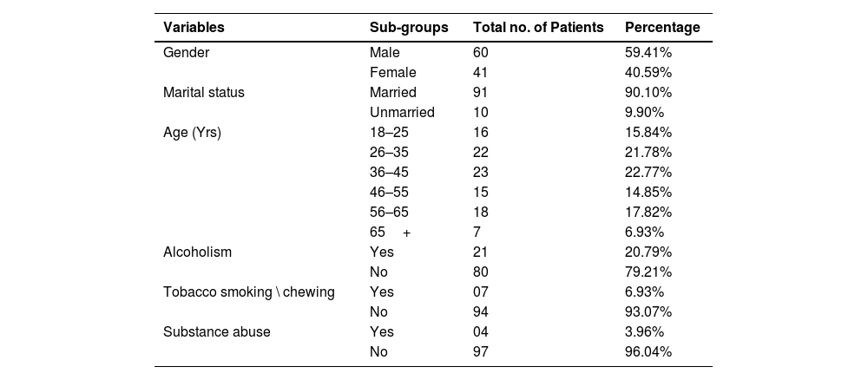Viewport: 868px width, 380px height.
Task: Select the 79.21% percentage value
Action: (x=648, y=272)
